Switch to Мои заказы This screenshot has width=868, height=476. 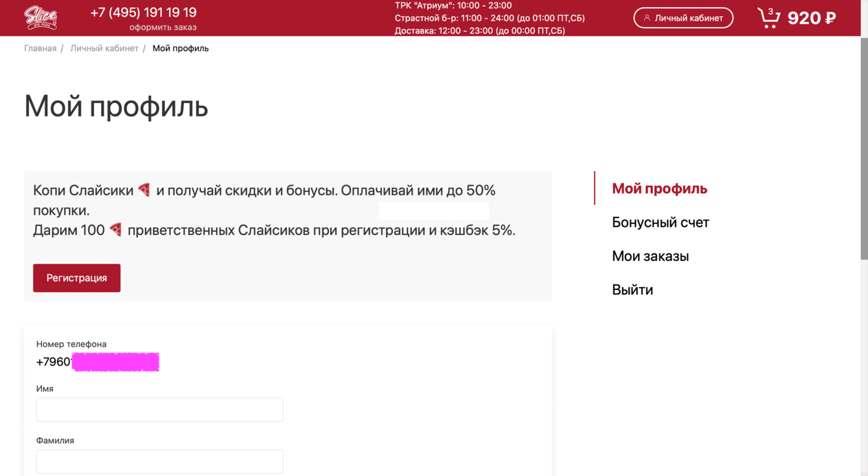tap(650, 256)
